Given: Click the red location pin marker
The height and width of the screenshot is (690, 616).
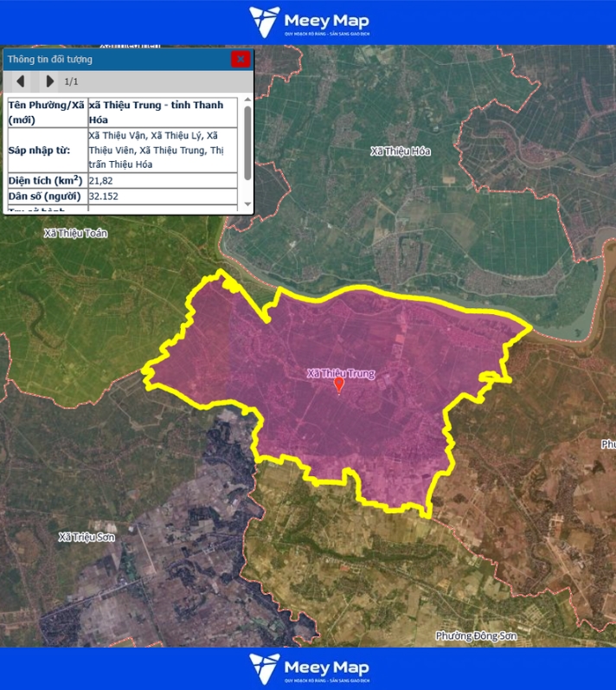Looking at the screenshot, I should pos(339,385).
